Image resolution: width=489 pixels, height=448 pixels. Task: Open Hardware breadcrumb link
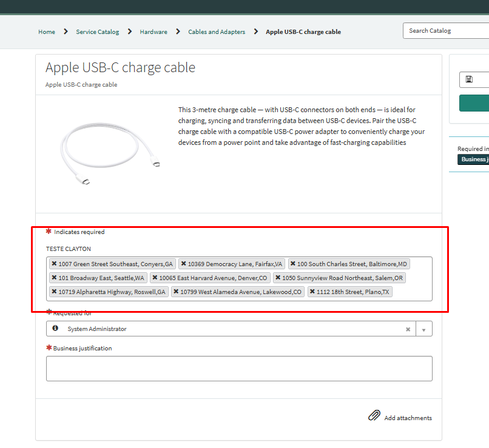(153, 32)
